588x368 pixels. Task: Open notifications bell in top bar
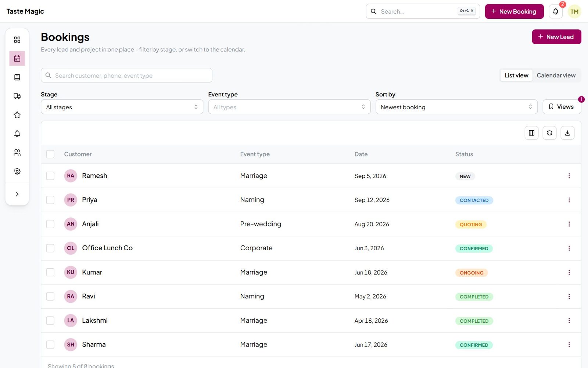pos(556,11)
